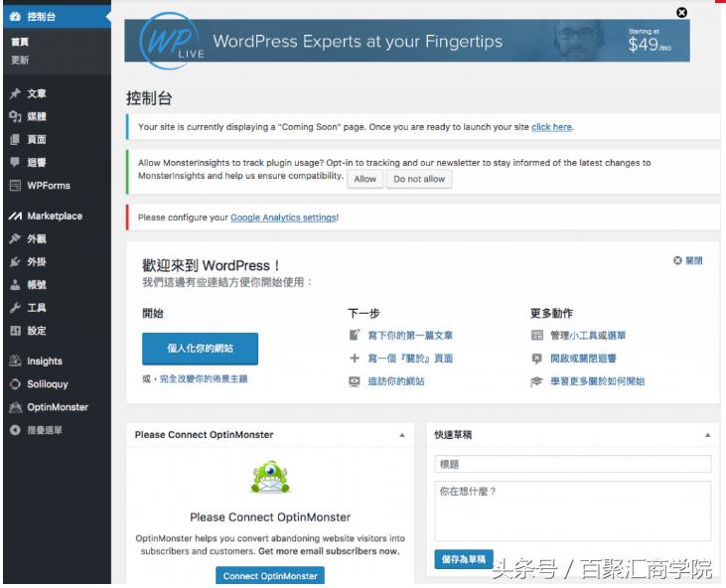
Task: Open the 文章 posts menu pin icon
Action: [x=15, y=93]
